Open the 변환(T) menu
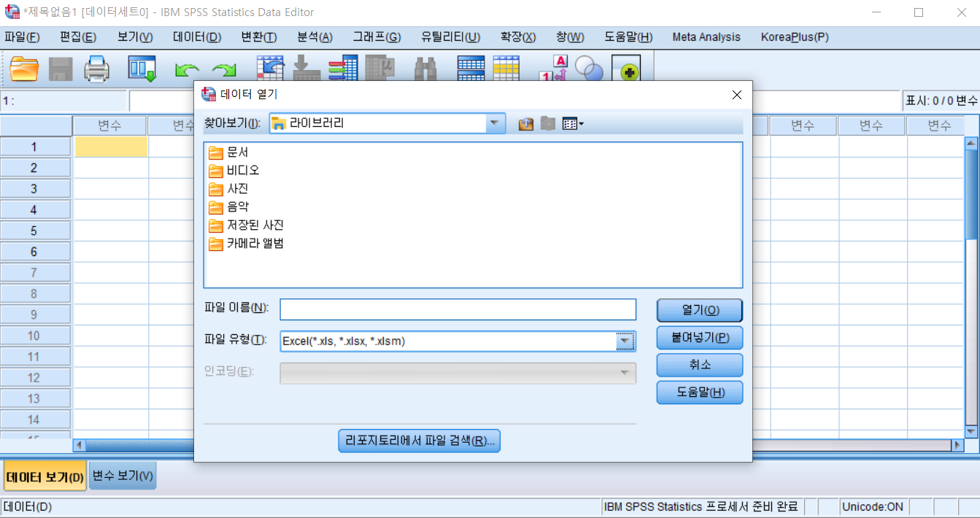Image resolution: width=980 pixels, height=518 pixels. (259, 37)
